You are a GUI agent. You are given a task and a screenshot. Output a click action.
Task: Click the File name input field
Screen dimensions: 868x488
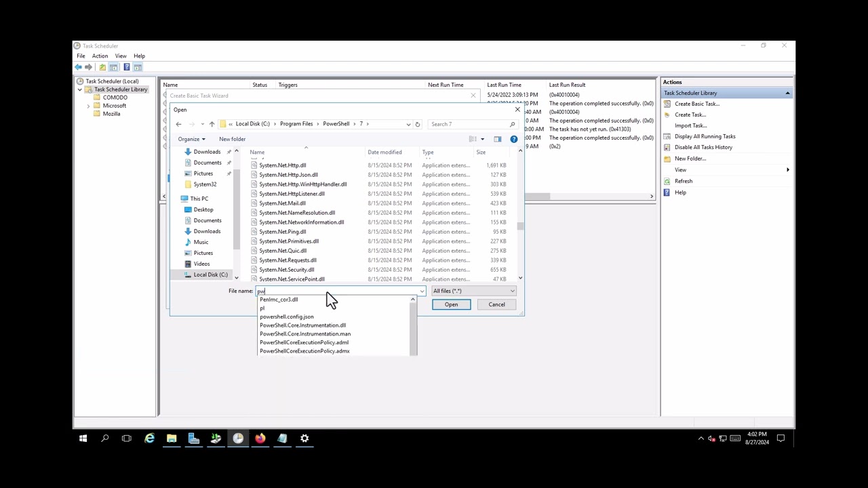click(x=336, y=291)
